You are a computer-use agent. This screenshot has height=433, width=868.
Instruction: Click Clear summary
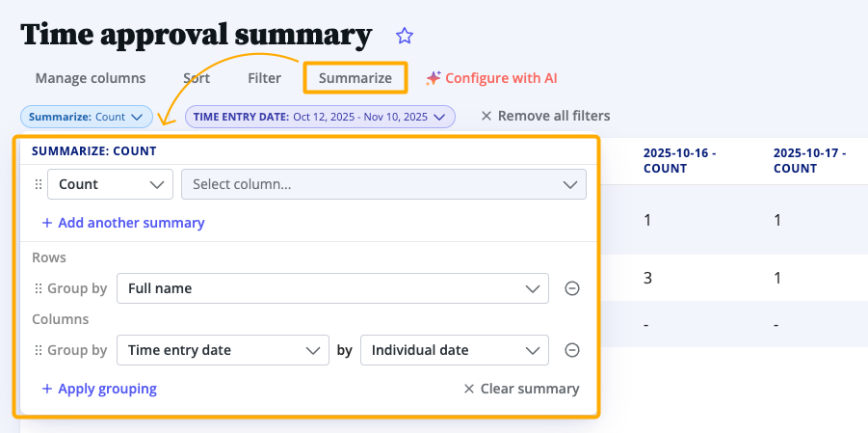tap(521, 389)
